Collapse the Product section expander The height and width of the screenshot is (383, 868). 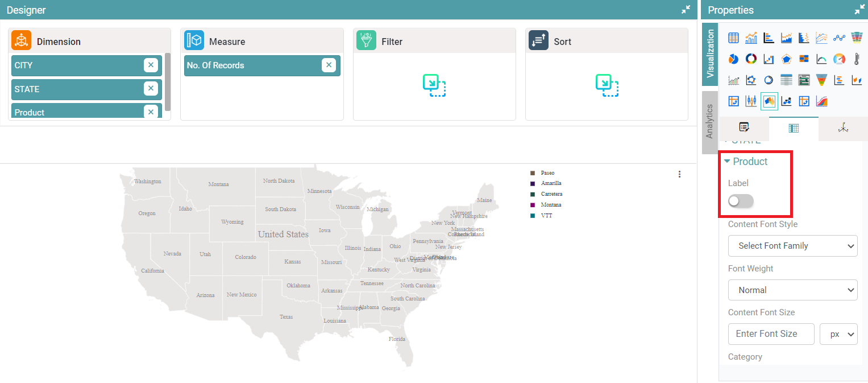(x=727, y=162)
